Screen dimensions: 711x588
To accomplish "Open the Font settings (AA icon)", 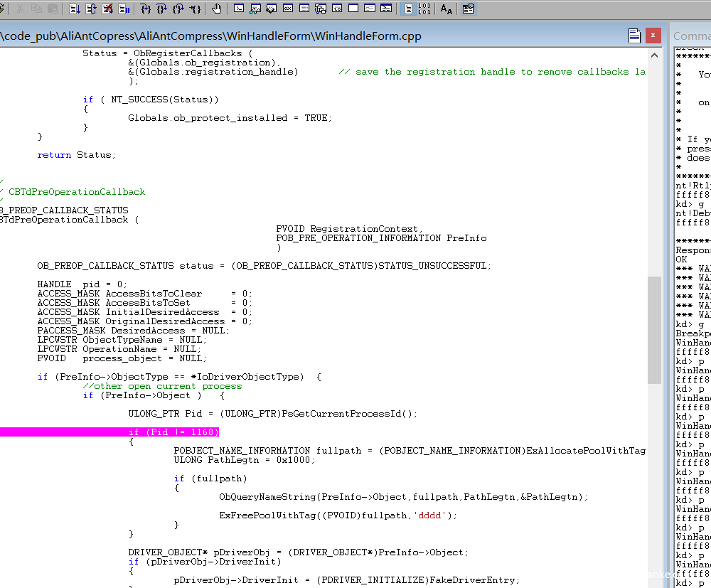I will click(446, 9).
